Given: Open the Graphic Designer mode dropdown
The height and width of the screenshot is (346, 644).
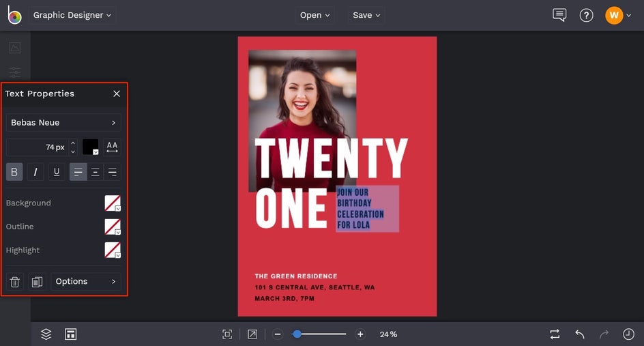Looking at the screenshot, I should 72,15.
